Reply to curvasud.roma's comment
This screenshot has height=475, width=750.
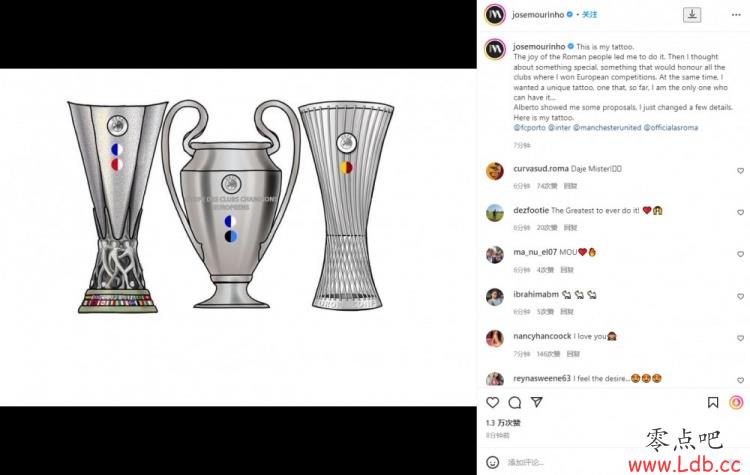(570, 186)
